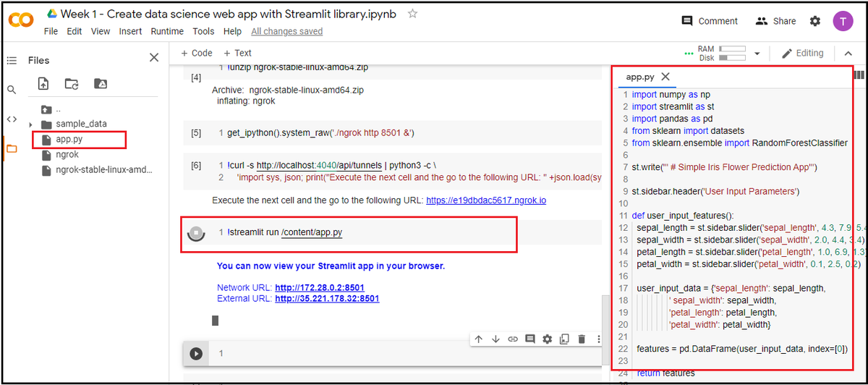Open the Tools menu

pos(203,31)
